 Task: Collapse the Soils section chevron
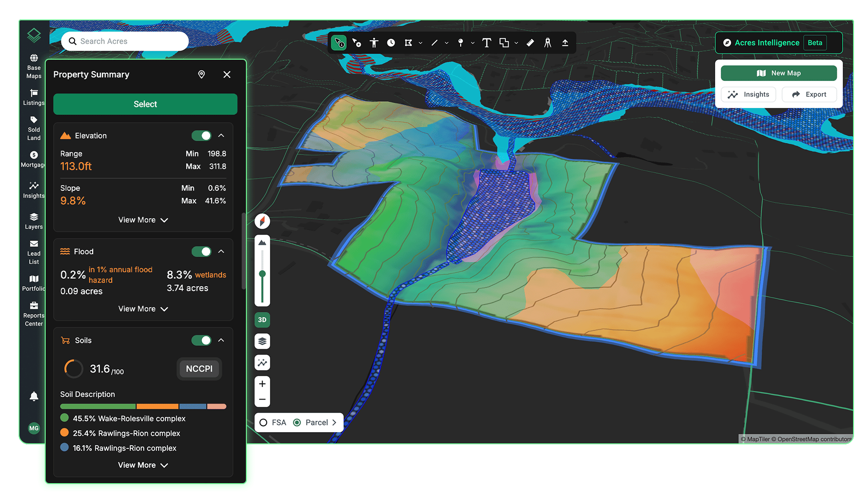[221, 340]
